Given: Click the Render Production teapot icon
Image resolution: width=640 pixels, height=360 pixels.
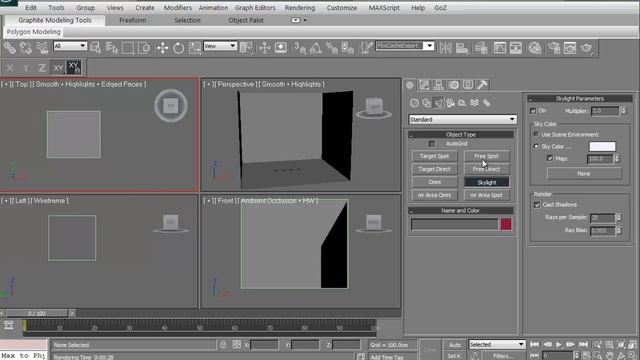Looking at the screenshot, I should coord(587,48).
